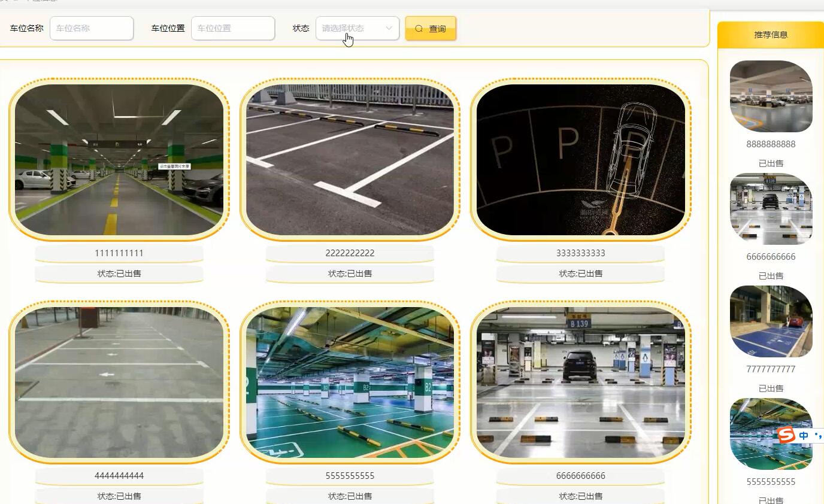
Task: Click the dropdown chevron in 状态 selector
Action: 389,28
